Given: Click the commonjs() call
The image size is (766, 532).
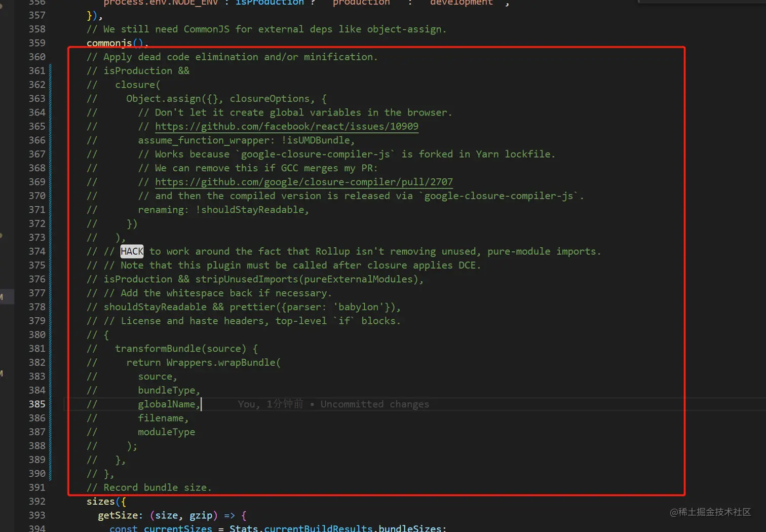Looking at the screenshot, I should click(x=118, y=43).
